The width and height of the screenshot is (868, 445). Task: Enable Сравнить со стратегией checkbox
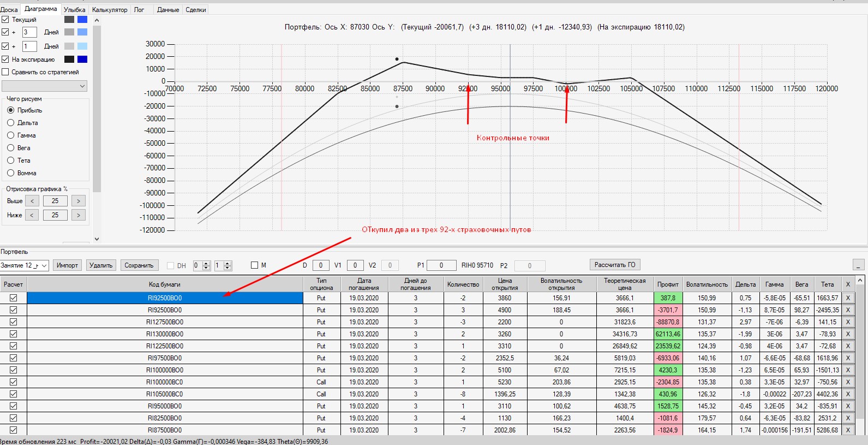pyautogui.click(x=5, y=72)
